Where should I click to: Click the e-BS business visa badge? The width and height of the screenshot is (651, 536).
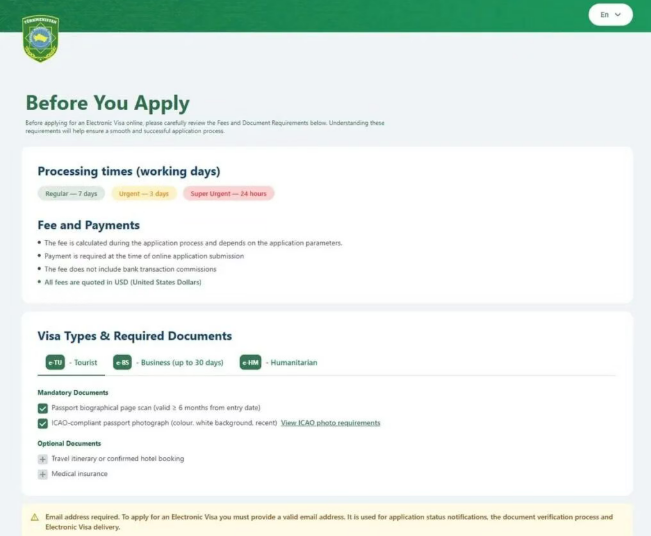tap(122, 362)
